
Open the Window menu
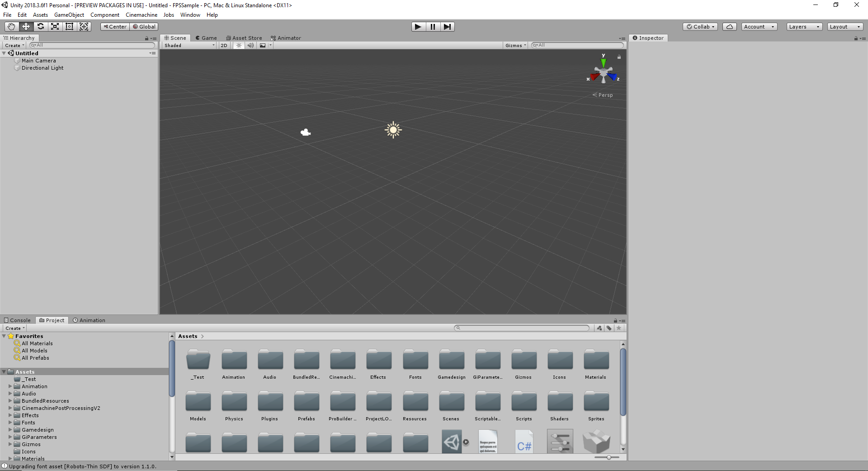pyautogui.click(x=190, y=15)
